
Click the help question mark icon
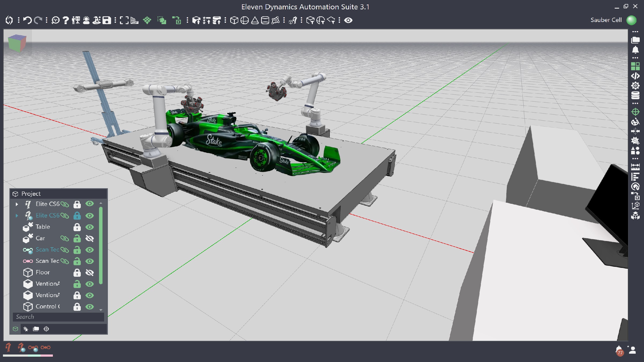(x=66, y=20)
